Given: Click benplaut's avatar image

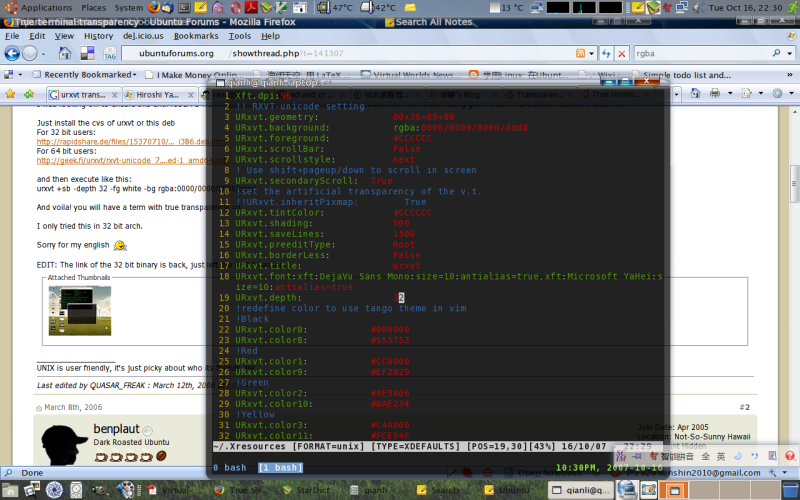Looking at the screenshot, I should pos(63,445).
